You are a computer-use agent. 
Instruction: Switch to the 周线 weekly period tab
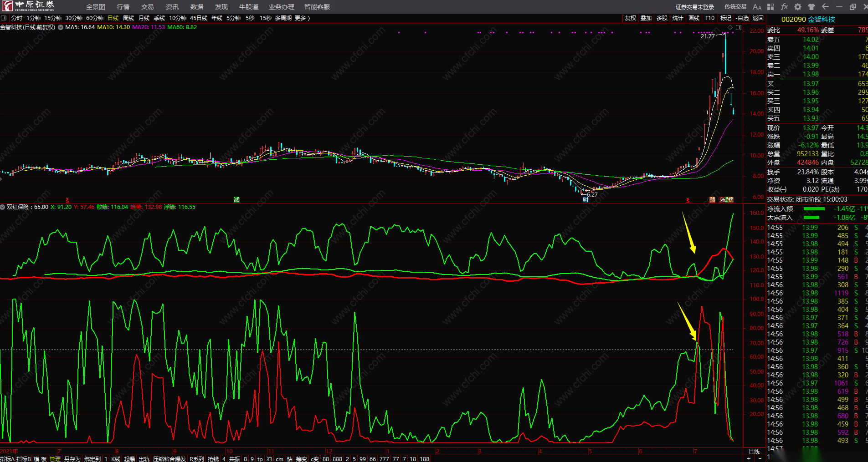click(x=128, y=18)
